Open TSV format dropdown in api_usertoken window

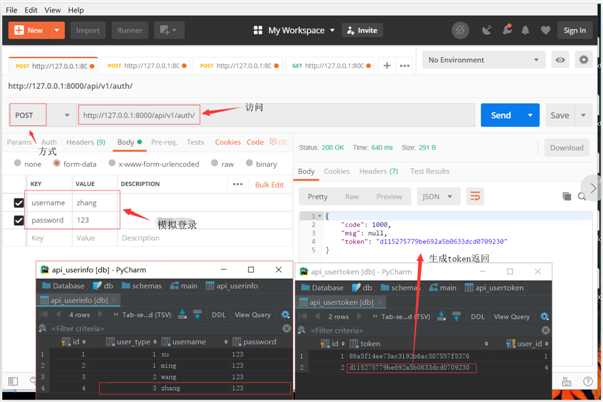(401, 317)
